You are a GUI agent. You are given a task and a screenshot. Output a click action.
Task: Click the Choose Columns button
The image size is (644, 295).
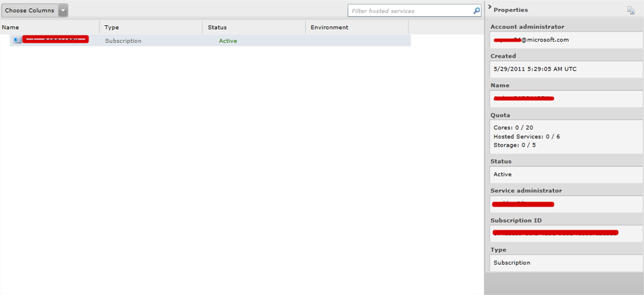pos(30,11)
